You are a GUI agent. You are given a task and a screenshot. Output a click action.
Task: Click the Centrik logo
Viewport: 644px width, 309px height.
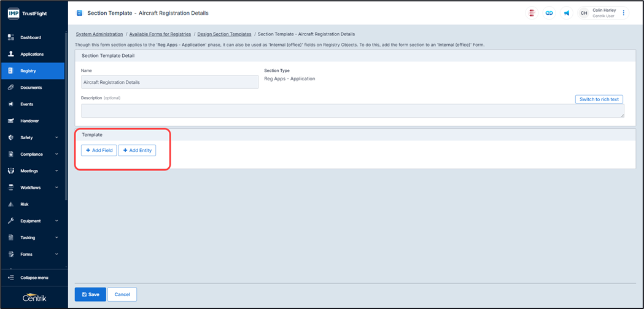(x=34, y=298)
